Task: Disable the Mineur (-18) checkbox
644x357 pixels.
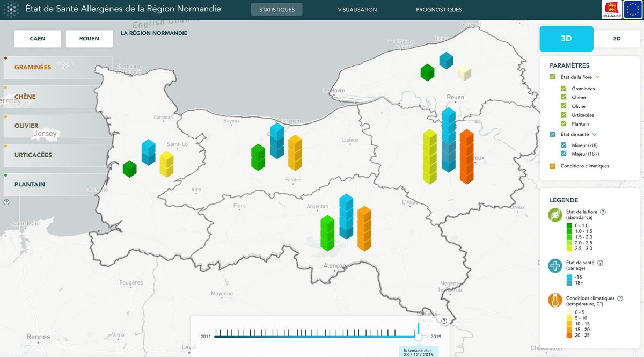Action: (563, 145)
